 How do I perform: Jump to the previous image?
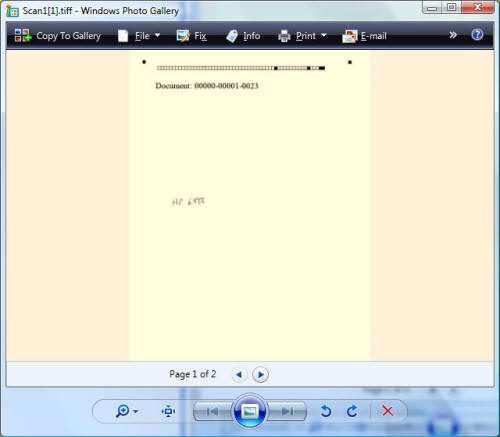click(x=213, y=411)
